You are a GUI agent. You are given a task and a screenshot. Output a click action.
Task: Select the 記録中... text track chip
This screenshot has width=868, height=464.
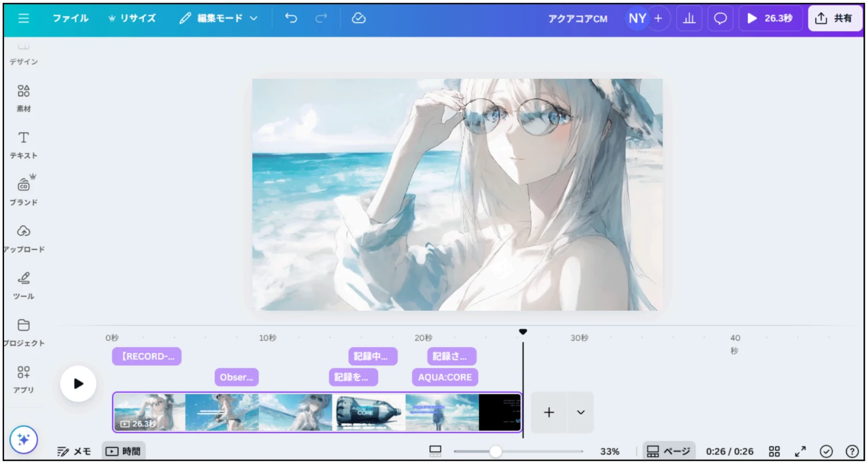[x=373, y=356]
